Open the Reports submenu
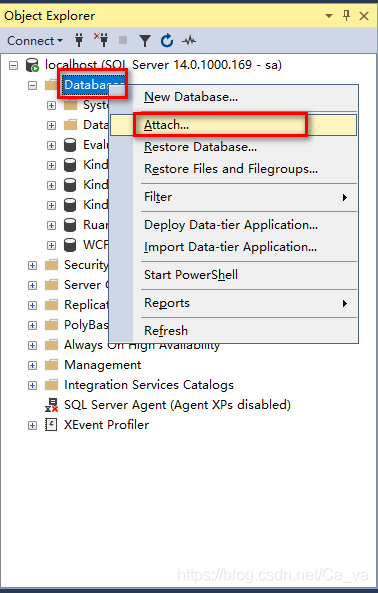 pos(233,303)
